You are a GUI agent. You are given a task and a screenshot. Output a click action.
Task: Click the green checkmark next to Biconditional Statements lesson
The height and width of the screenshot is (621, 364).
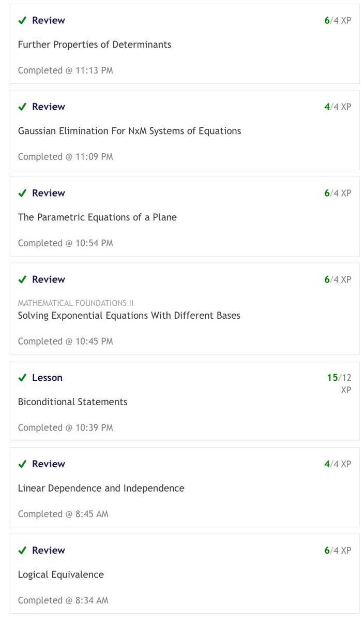[x=22, y=378]
